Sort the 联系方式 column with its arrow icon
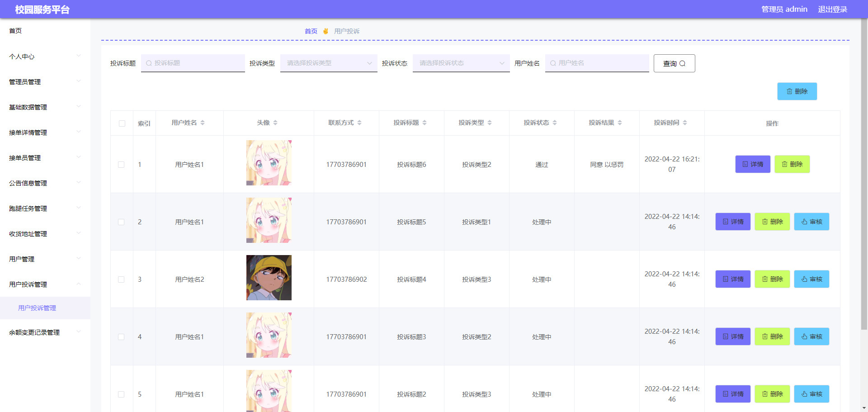The height and width of the screenshot is (412, 868). click(359, 123)
